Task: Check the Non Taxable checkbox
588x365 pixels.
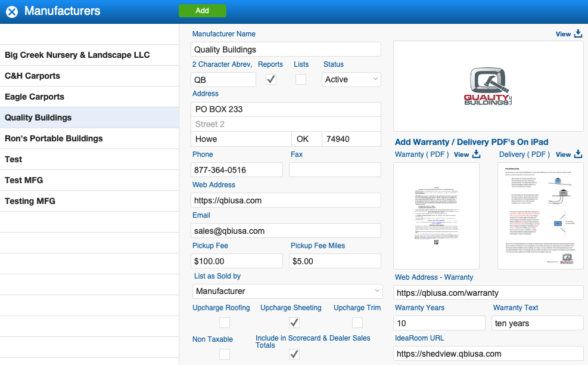Action: (x=225, y=354)
